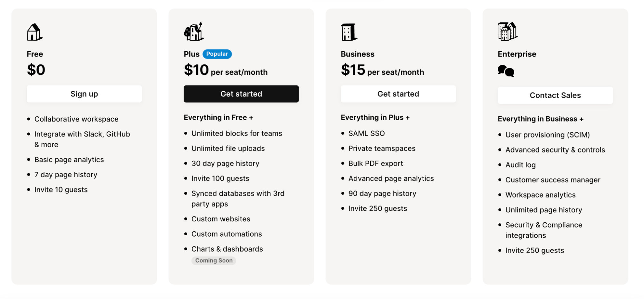The width and height of the screenshot is (644, 299).
Task: Click Get started on the Business plan
Action: 398,94
